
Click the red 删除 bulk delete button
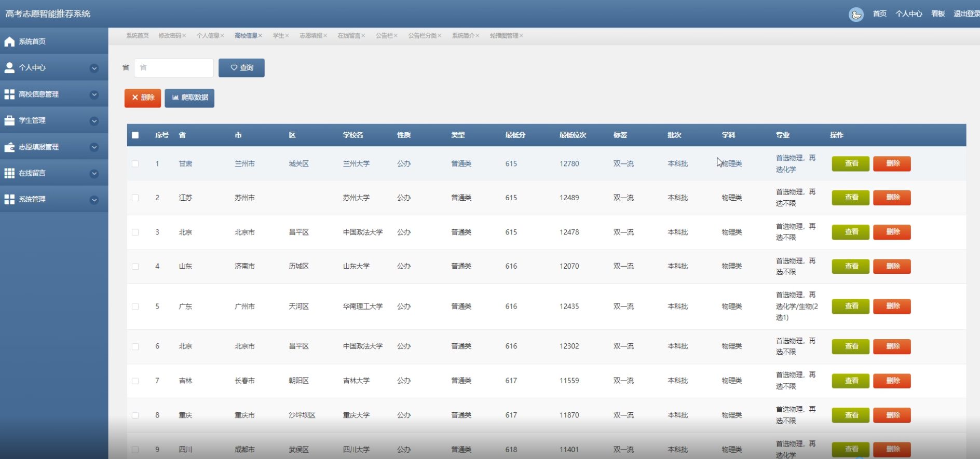point(143,98)
